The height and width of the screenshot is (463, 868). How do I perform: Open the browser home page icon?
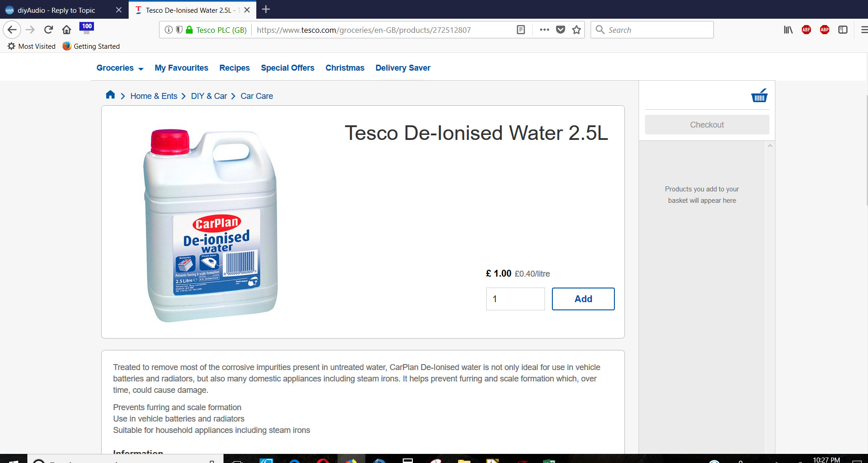click(x=67, y=30)
